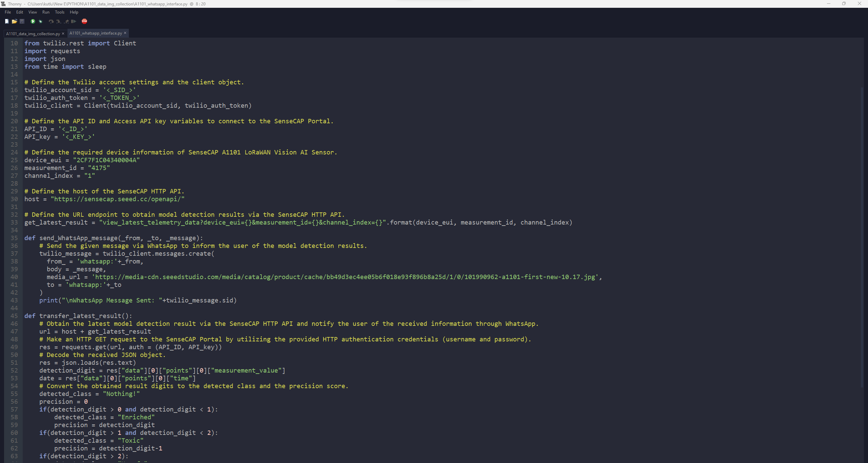Open the File menu
Viewport: 868px width, 463px height.
pos(7,12)
